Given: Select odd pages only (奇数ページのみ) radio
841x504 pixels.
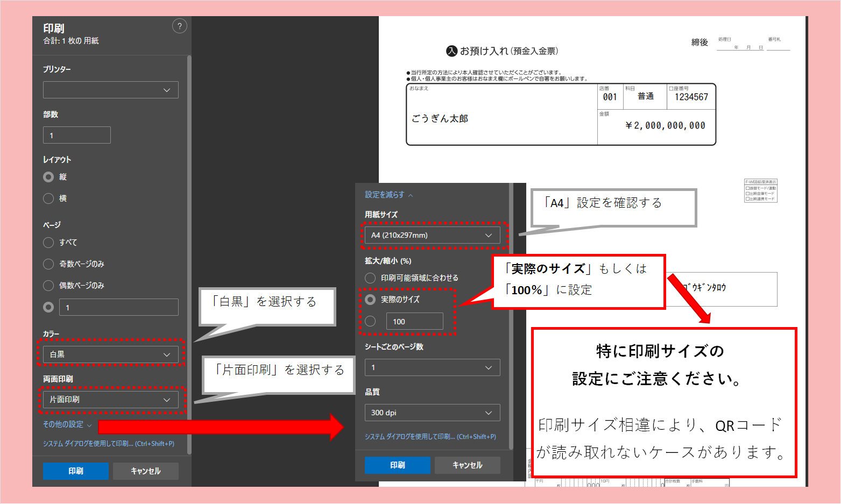Looking at the screenshot, I should click(48, 264).
